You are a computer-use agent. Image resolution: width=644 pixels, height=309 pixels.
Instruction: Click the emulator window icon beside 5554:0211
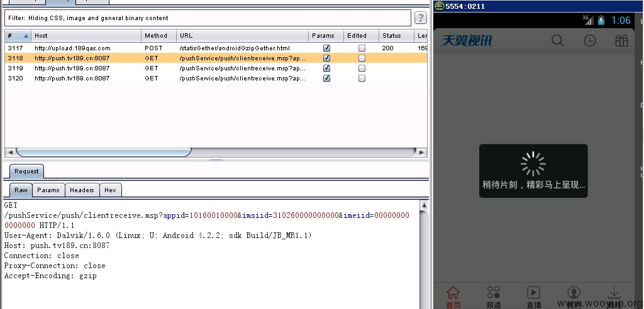pyautogui.click(x=440, y=6)
